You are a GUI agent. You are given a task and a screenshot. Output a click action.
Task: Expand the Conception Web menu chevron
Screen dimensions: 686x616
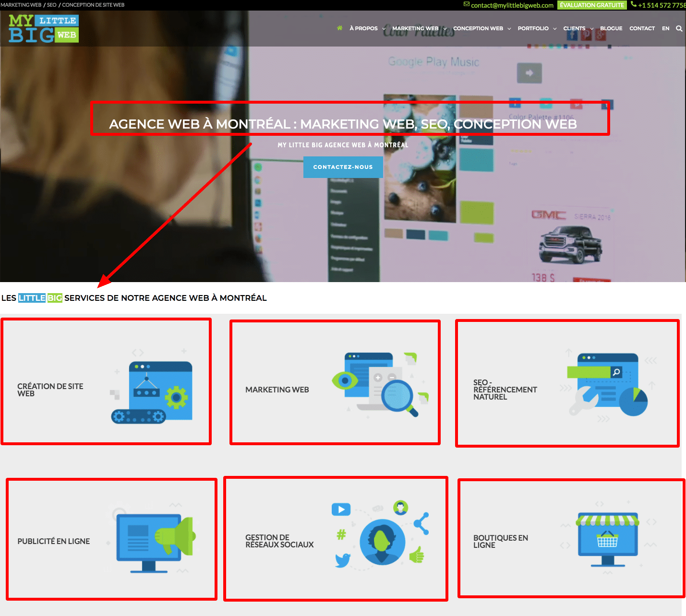coord(509,29)
